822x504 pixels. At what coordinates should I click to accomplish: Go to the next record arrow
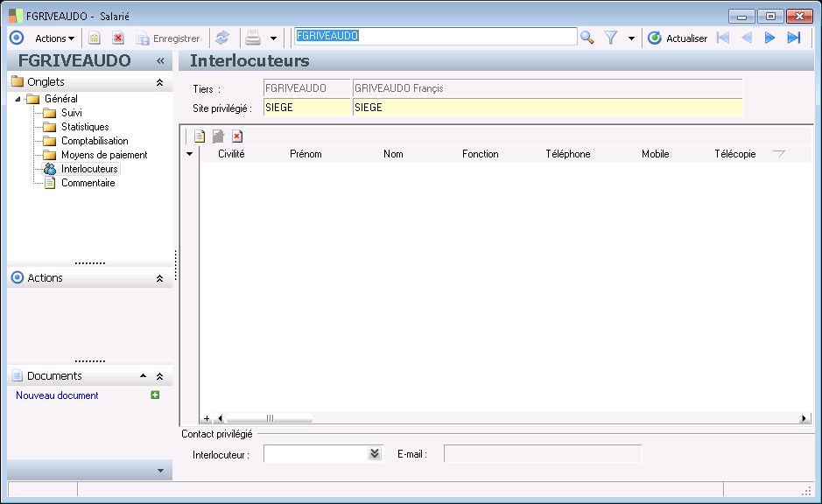(770, 38)
